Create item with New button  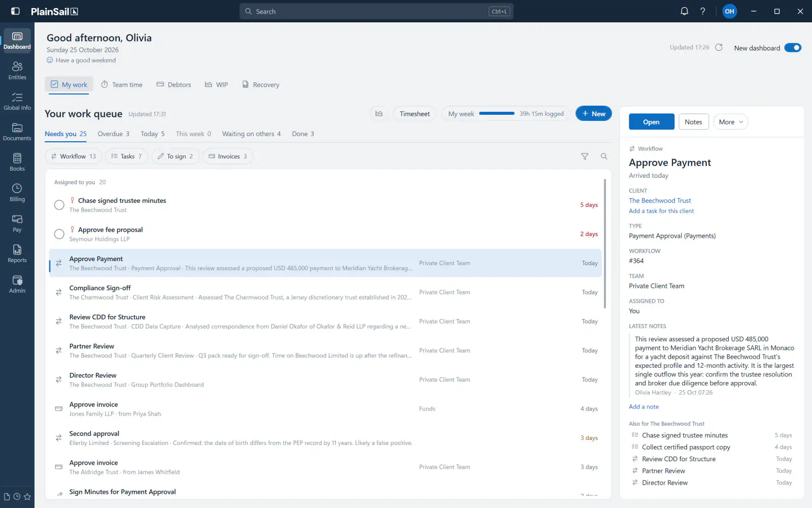[593, 114]
